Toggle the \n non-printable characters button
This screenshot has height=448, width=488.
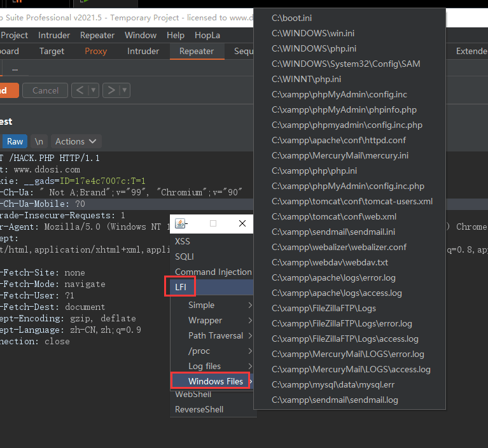[x=39, y=142]
